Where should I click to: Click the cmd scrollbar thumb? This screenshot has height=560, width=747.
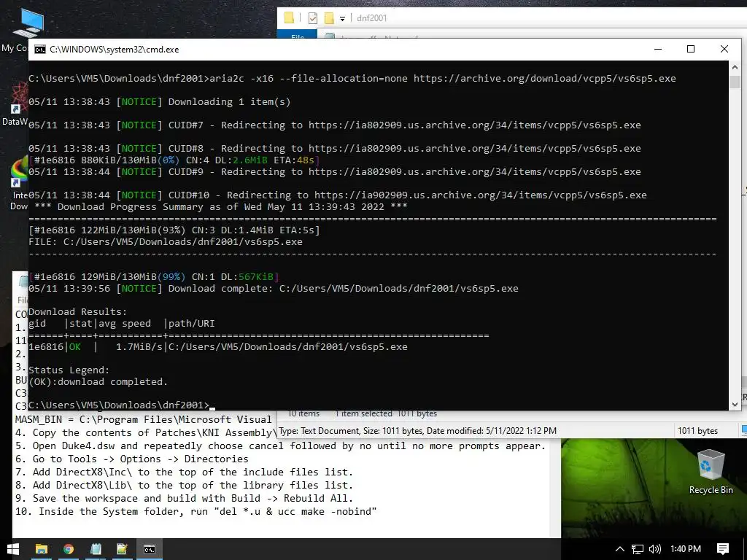click(735, 82)
